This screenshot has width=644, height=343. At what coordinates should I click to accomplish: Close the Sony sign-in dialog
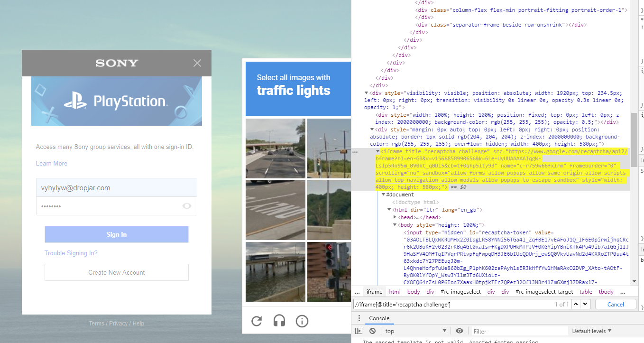click(x=197, y=63)
